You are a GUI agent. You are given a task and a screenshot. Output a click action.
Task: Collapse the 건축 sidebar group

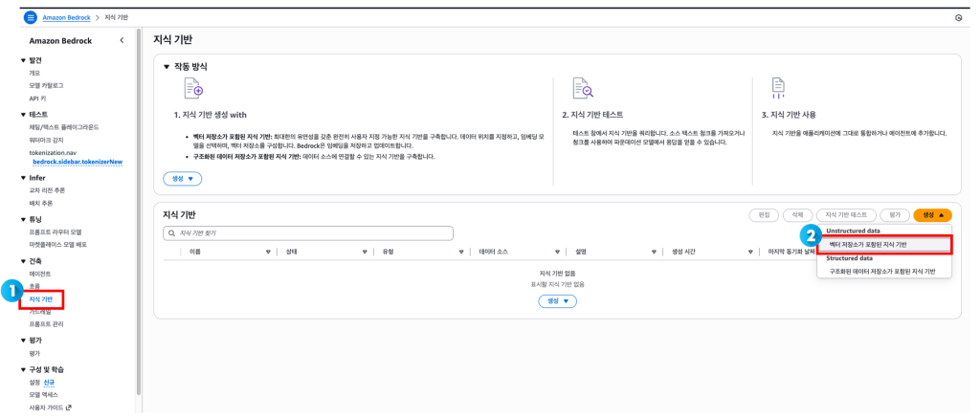pos(23,261)
